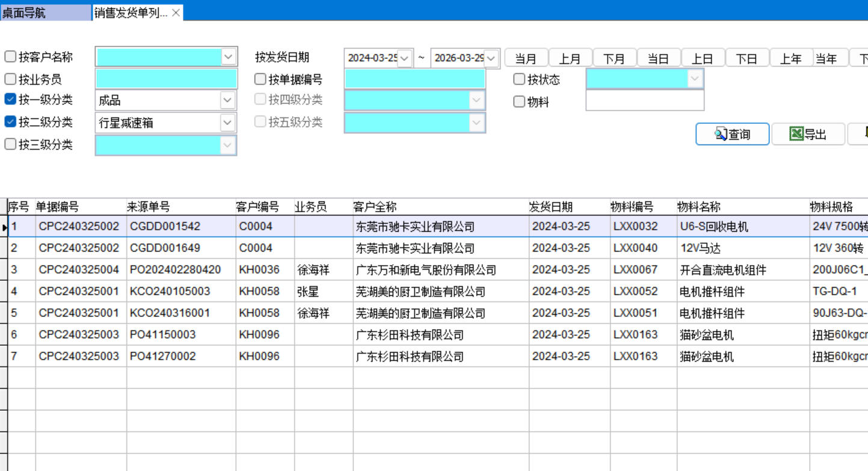Expand the 按二级分类 行星减速箱 dropdown
Viewport: 868px width, 471px height.
pos(227,123)
